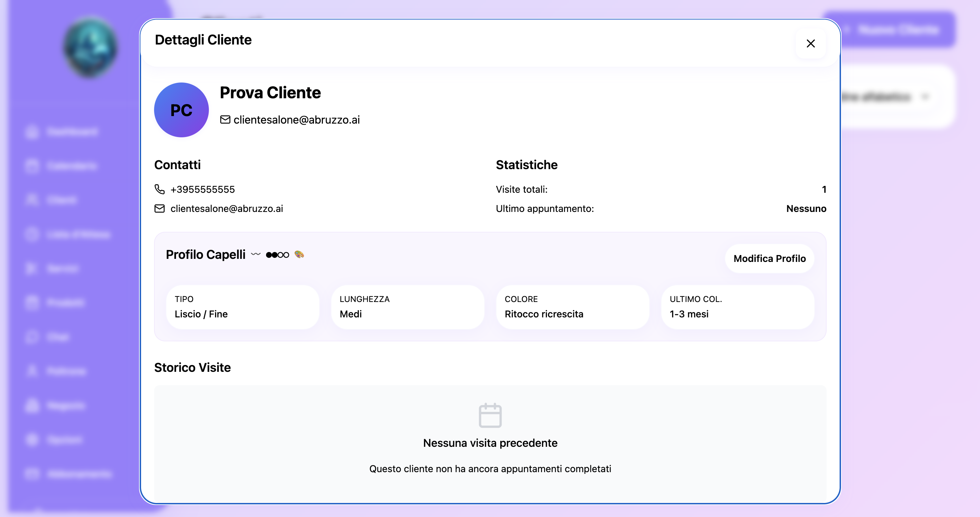Viewport: 980px width, 517px height.
Task: Click the wavy hair icon beside Profilo Capelli
Action: [x=255, y=254]
